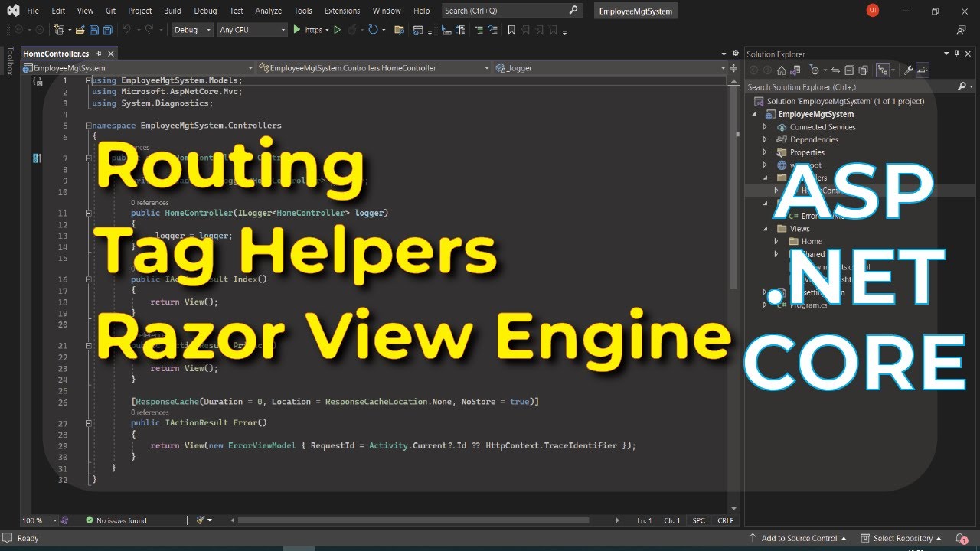Open the Analyze menu
The width and height of the screenshot is (980, 551).
(x=268, y=11)
